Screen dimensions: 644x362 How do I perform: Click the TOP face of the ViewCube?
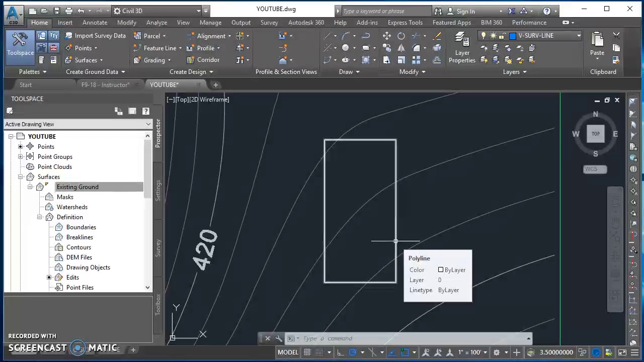point(596,134)
